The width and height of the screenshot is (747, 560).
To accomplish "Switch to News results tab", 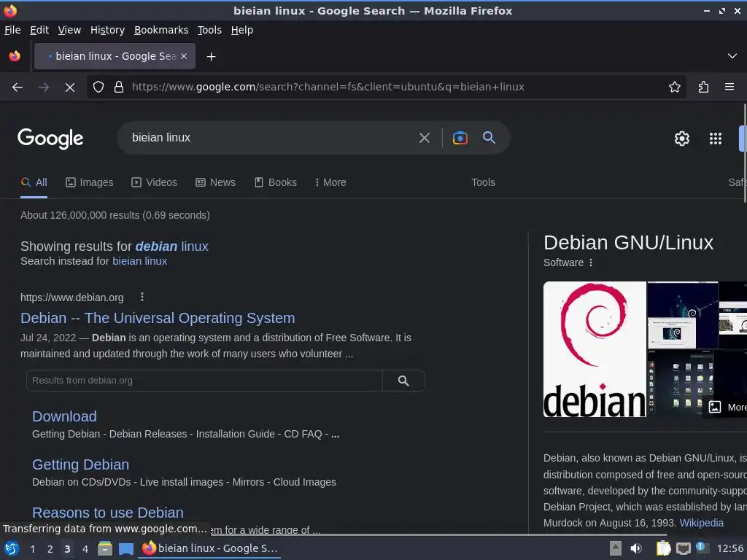I will pyautogui.click(x=215, y=182).
